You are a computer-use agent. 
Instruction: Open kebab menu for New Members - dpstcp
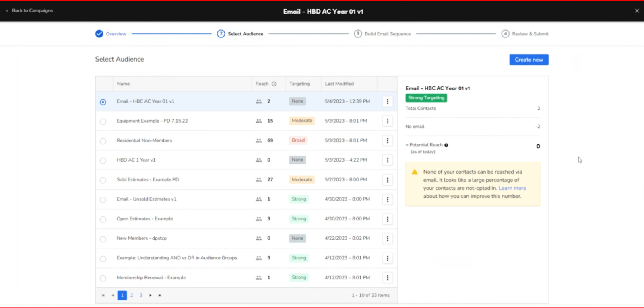click(x=388, y=239)
